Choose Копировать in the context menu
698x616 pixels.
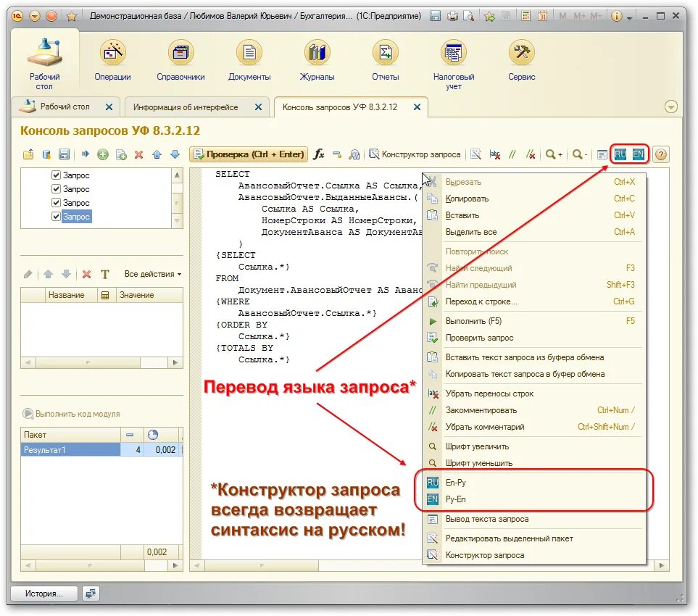pos(534,199)
